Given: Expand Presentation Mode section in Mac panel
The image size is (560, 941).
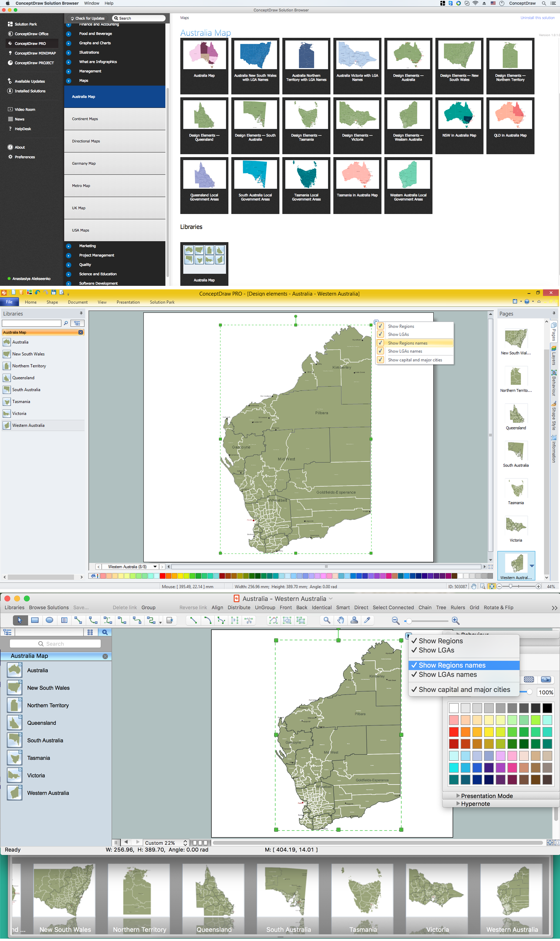Looking at the screenshot, I should [x=458, y=796].
